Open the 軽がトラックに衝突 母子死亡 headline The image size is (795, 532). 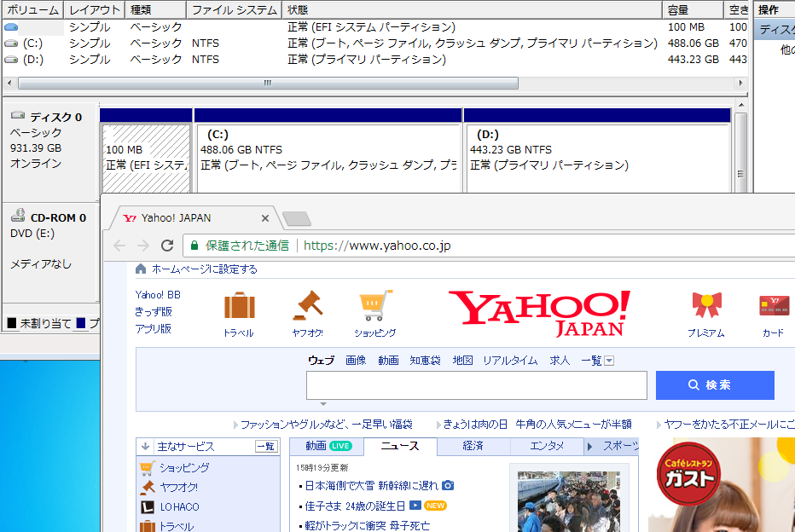point(367,525)
